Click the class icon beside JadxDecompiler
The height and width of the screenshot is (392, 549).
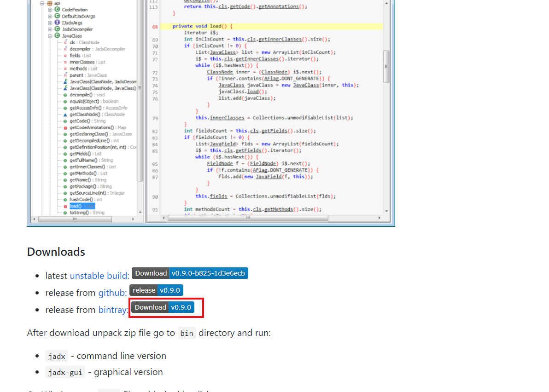point(57,29)
